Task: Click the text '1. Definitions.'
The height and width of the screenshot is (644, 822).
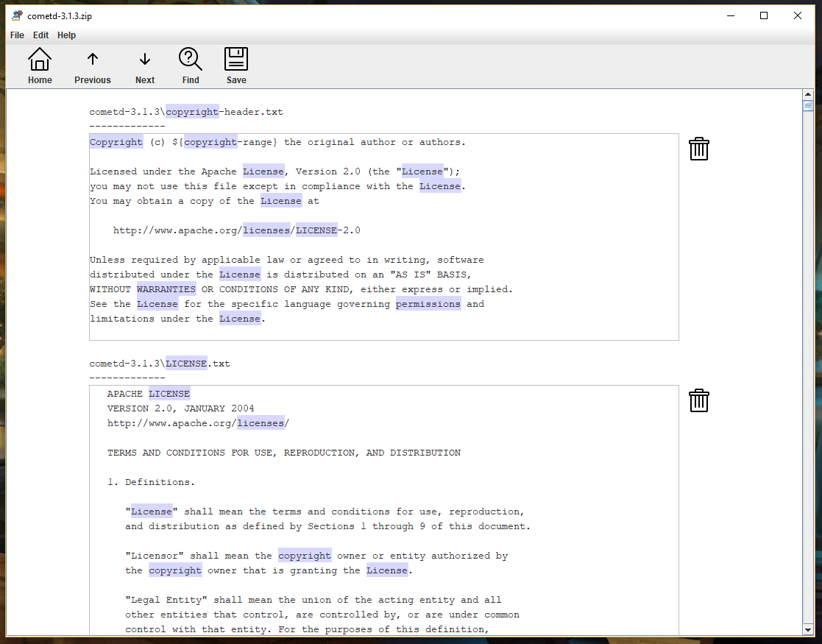Action: pyautogui.click(x=151, y=482)
